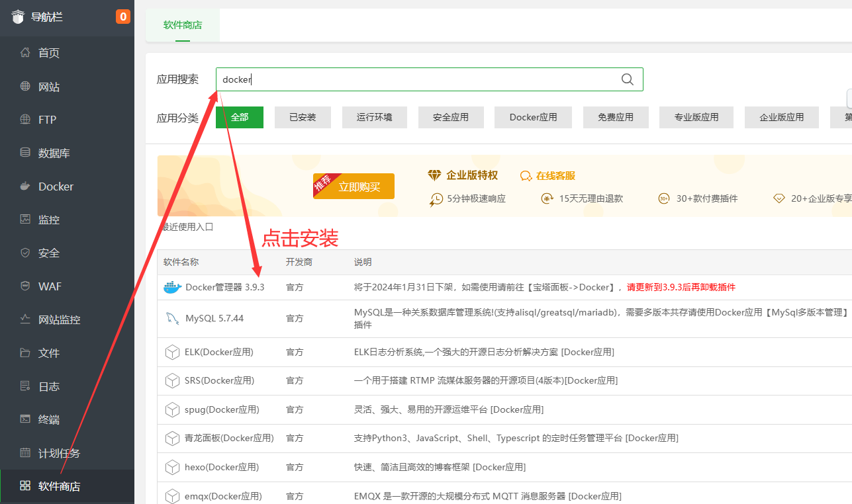Click the 5分钟极速响应 text in banner
The height and width of the screenshot is (504, 852).
tap(477, 198)
